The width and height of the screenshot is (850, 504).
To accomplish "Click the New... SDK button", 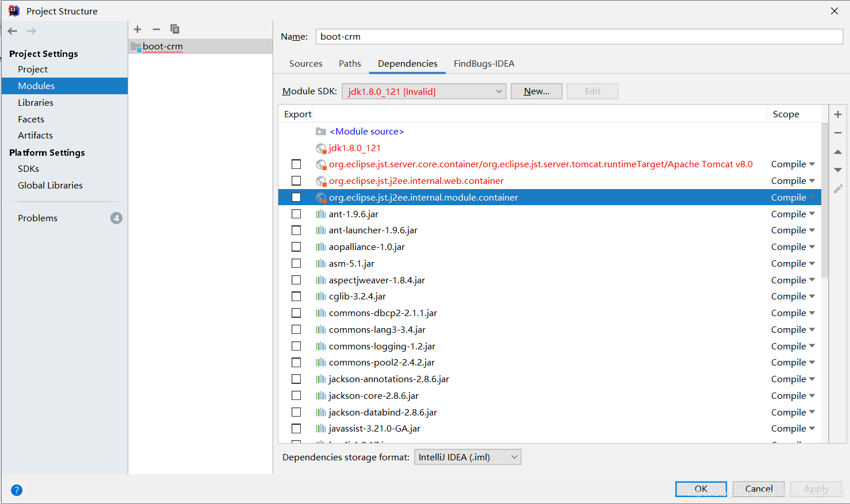I will [x=537, y=91].
